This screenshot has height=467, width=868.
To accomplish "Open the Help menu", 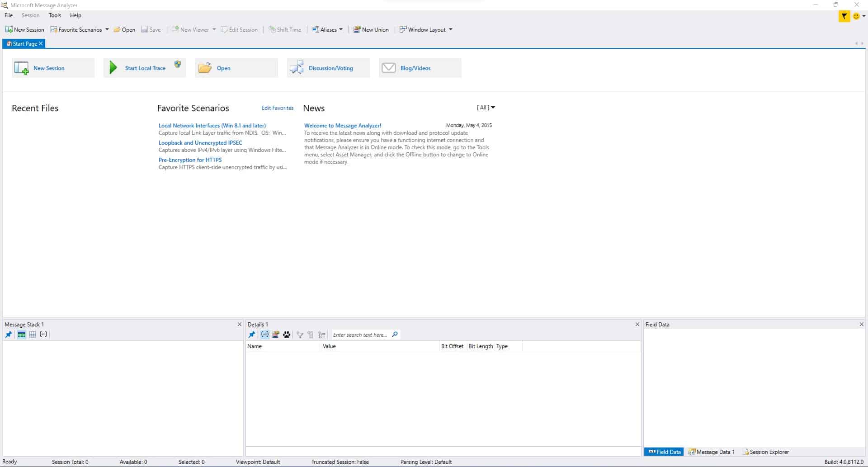I will click(x=75, y=15).
